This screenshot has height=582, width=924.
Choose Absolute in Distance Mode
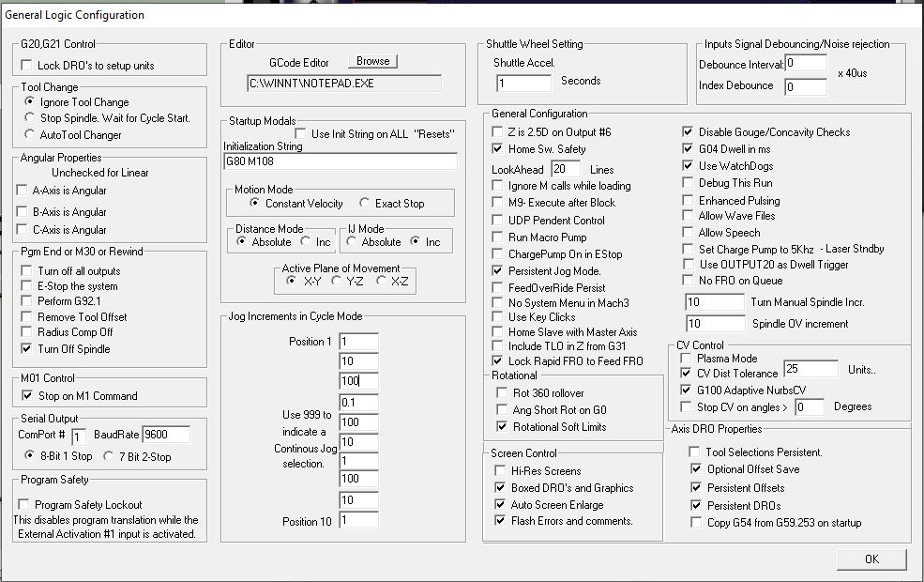[x=242, y=241]
